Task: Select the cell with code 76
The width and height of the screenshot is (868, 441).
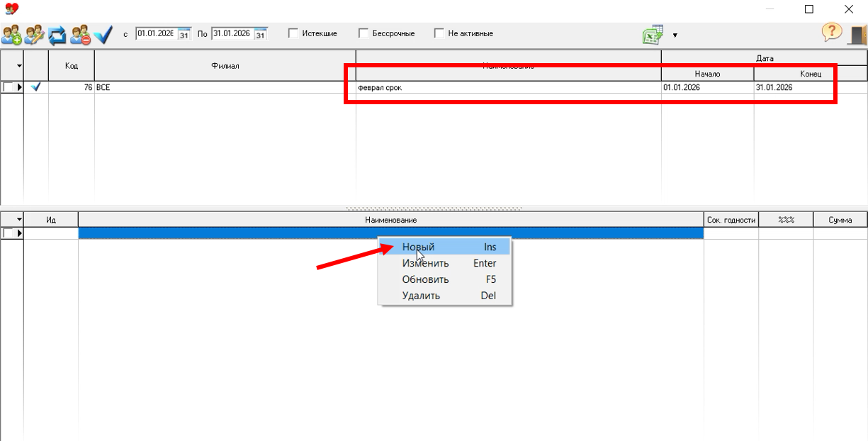Action: 71,87
